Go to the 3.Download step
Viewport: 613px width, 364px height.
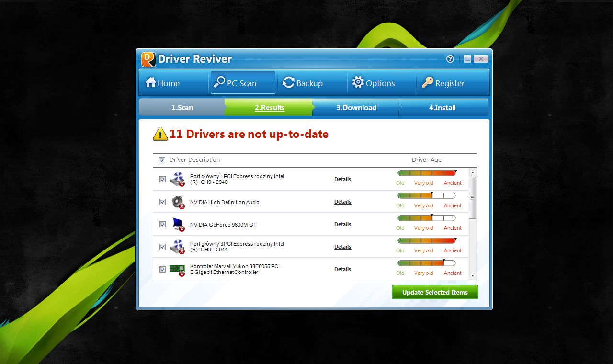pyautogui.click(x=356, y=108)
